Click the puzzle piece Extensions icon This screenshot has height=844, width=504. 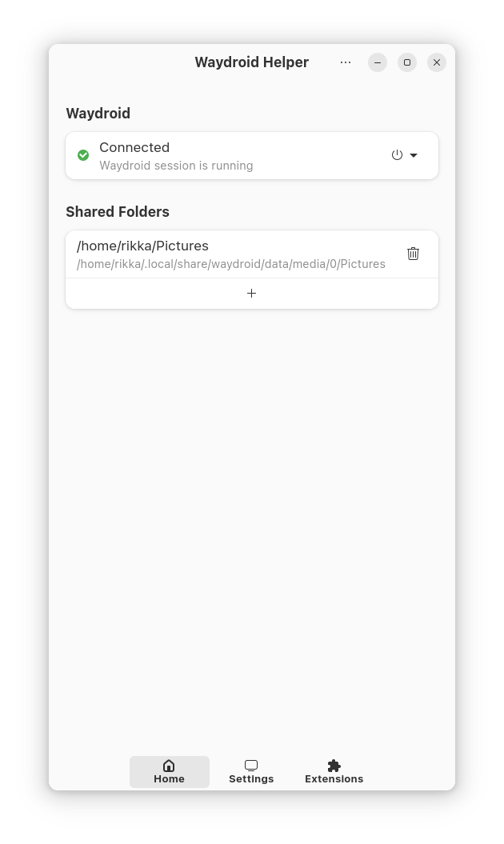334,766
